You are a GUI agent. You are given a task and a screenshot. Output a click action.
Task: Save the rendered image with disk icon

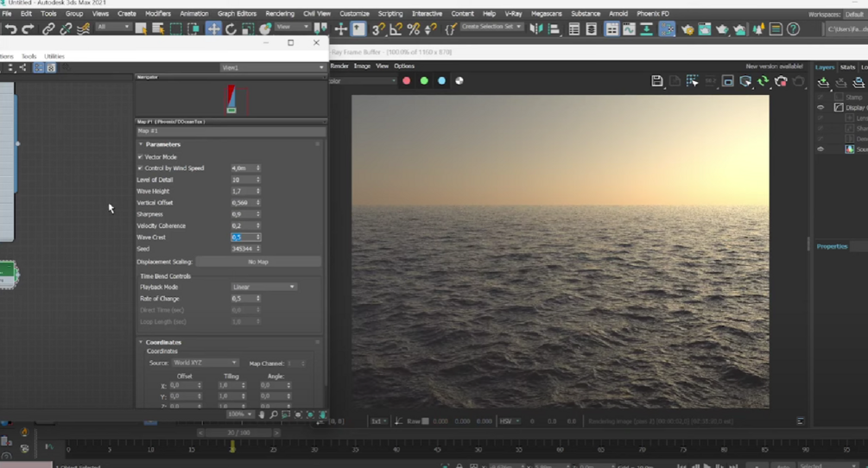tap(657, 81)
